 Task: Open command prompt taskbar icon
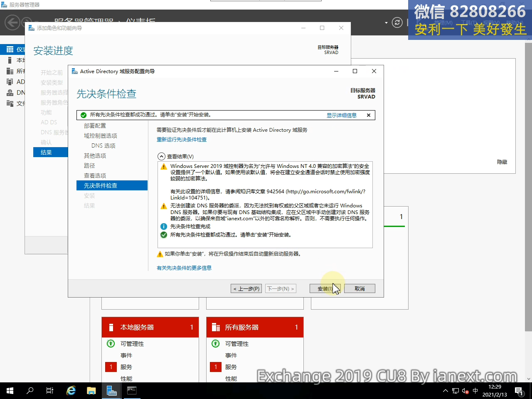[132, 391]
